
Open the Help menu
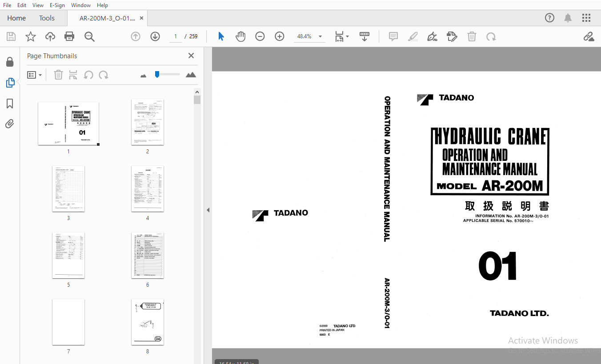tap(102, 5)
